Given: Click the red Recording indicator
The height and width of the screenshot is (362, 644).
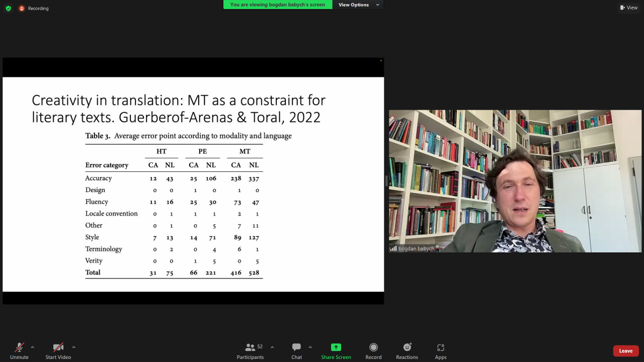Looking at the screenshot, I should tap(34, 8).
